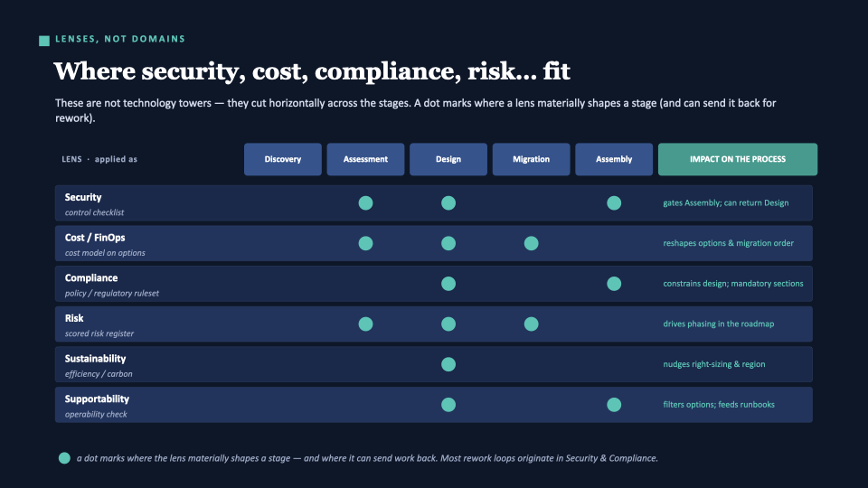
Task: Click the LENSES, NOT DOMAINS eyebrow text
Action: click(120, 39)
